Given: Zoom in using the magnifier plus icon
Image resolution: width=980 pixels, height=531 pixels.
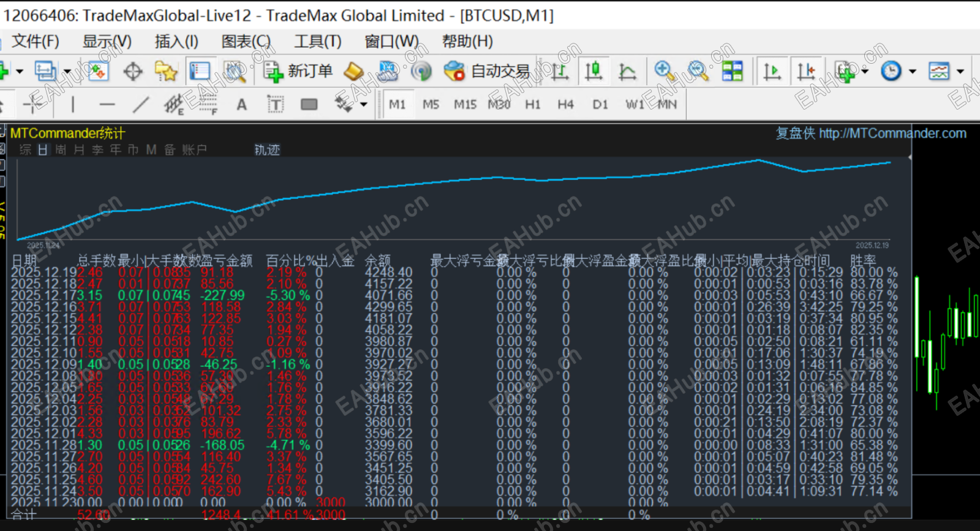Looking at the screenshot, I should point(665,72).
